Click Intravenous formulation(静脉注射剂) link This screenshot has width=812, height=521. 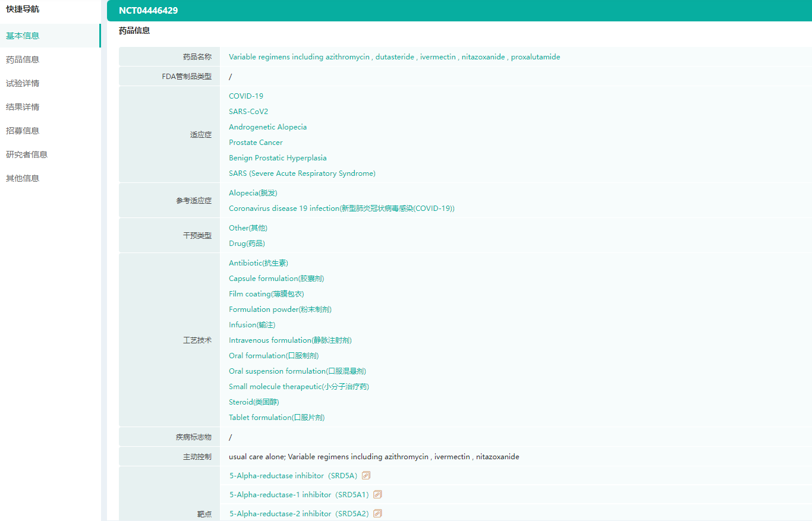point(290,340)
